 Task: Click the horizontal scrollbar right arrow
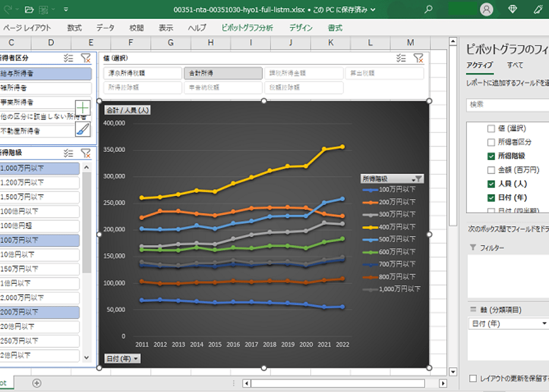443,383
